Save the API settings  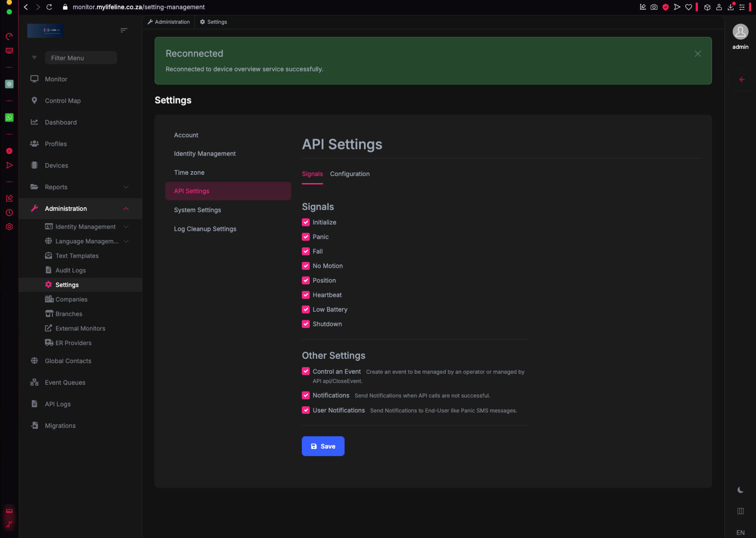tap(323, 446)
